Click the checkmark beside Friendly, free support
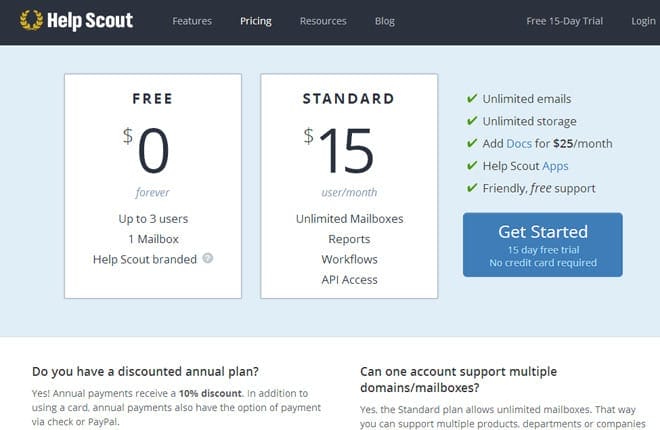Screen dimensions: 660x430 click(x=471, y=188)
